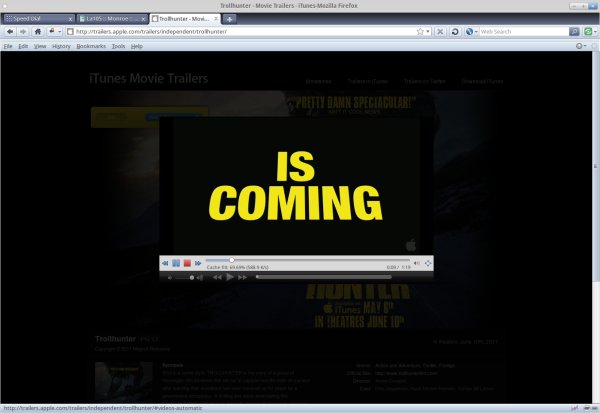Viewport: 600px width, 413px height.
Task: Rewind the video with the blue rewind button
Action: 165,263
